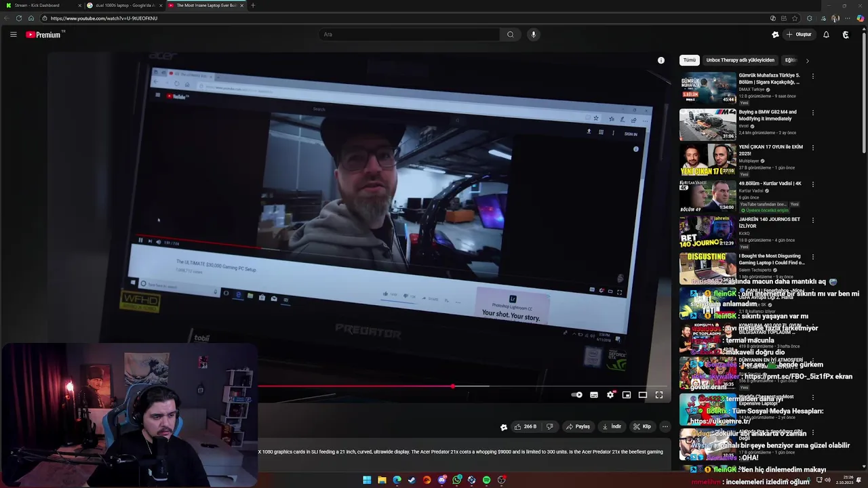Open File Explorer from taskbar
The image size is (868, 488).
coord(382,480)
